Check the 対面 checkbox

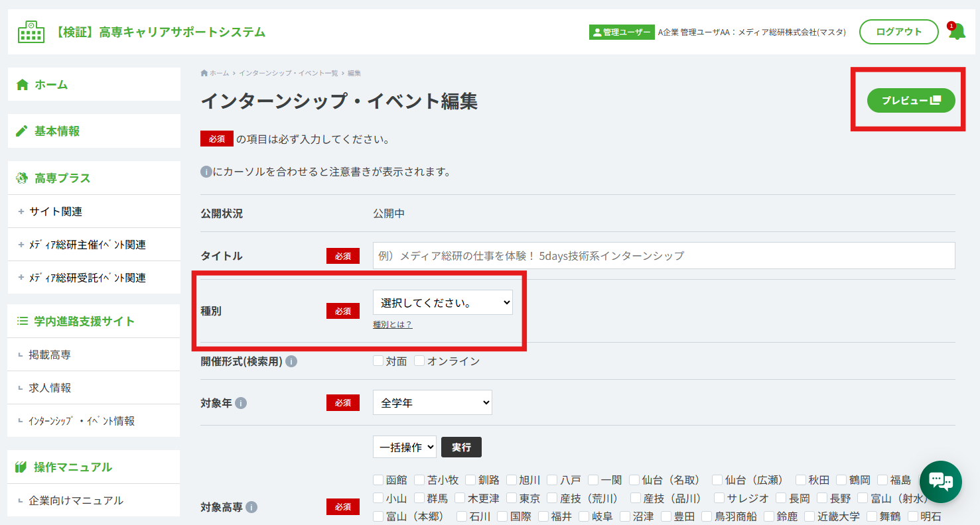pyautogui.click(x=378, y=361)
